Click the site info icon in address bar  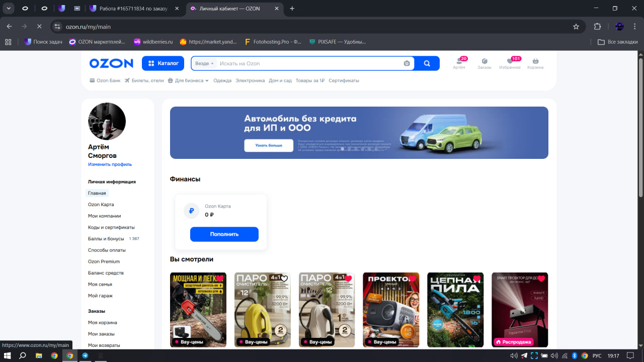click(x=57, y=27)
